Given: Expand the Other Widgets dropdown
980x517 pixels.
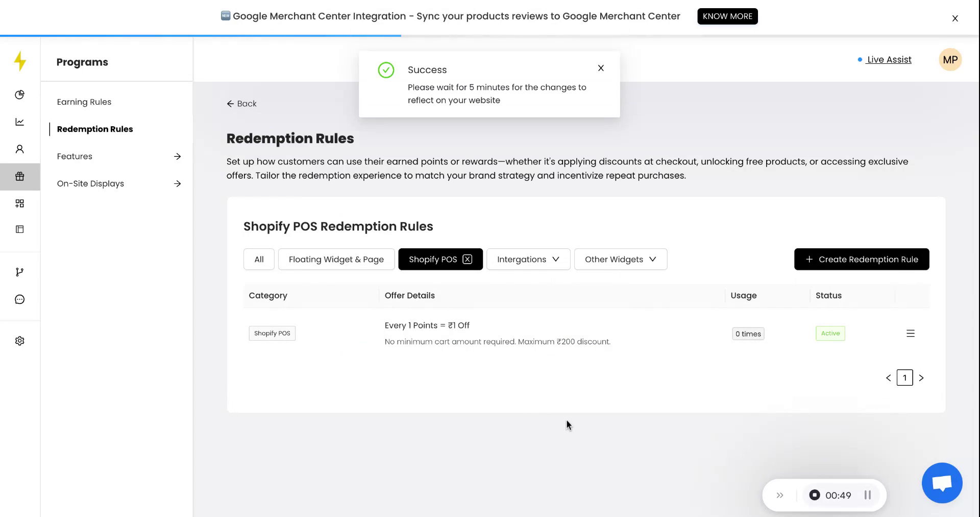Looking at the screenshot, I should (620, 259).
